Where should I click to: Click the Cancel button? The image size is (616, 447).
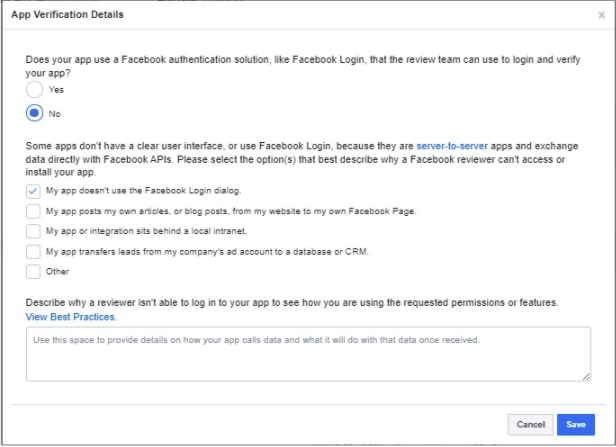(x=530, y=425)
